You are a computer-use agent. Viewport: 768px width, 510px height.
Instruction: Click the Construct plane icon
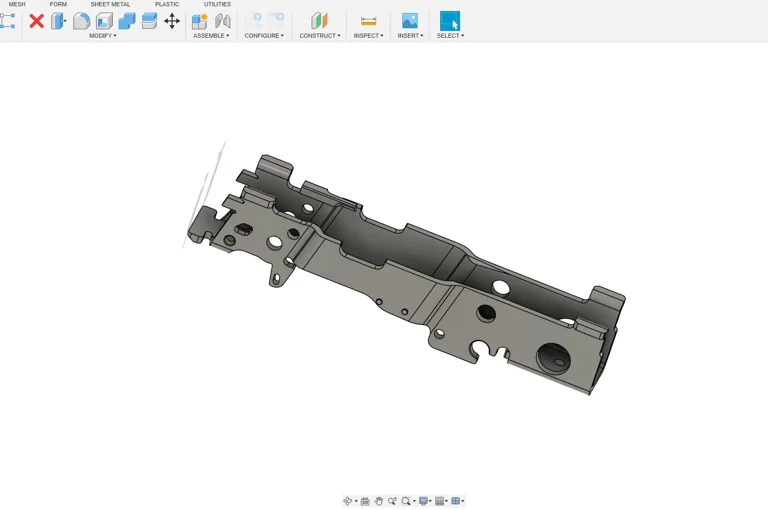click(318, 21)
